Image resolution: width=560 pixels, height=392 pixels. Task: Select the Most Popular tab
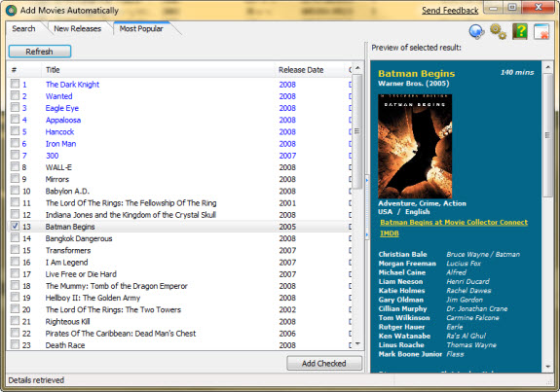click(x=141, y=28)
